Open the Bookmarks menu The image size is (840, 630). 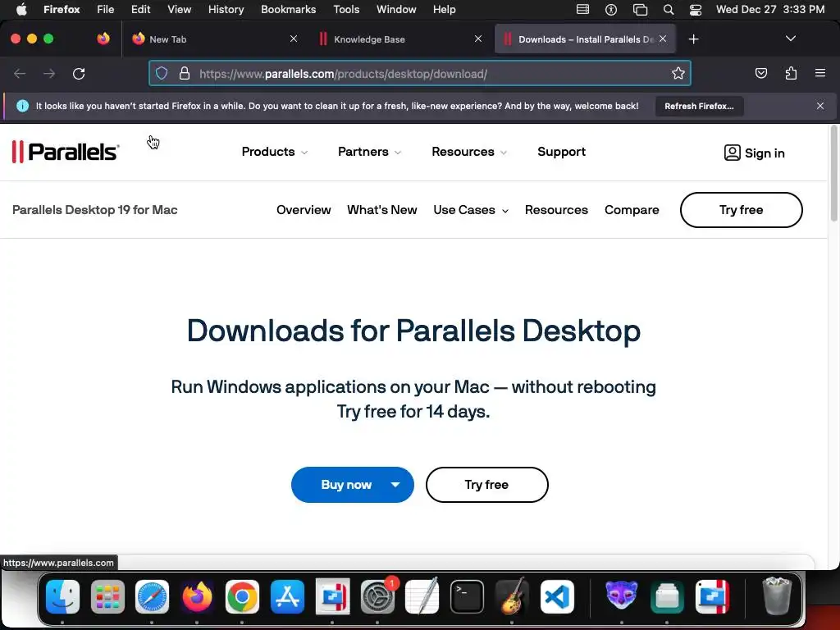pyautogui.click(x=288, y=9)
